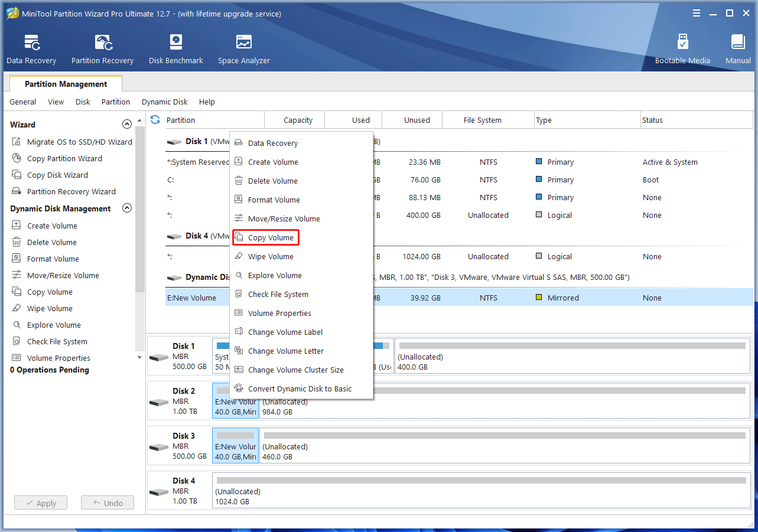Image resolution: width=758 pixels, height=532 pixels.
Task: Start Migrate OS to SSD/HD Wizard
Action: [x=71, y=142]
